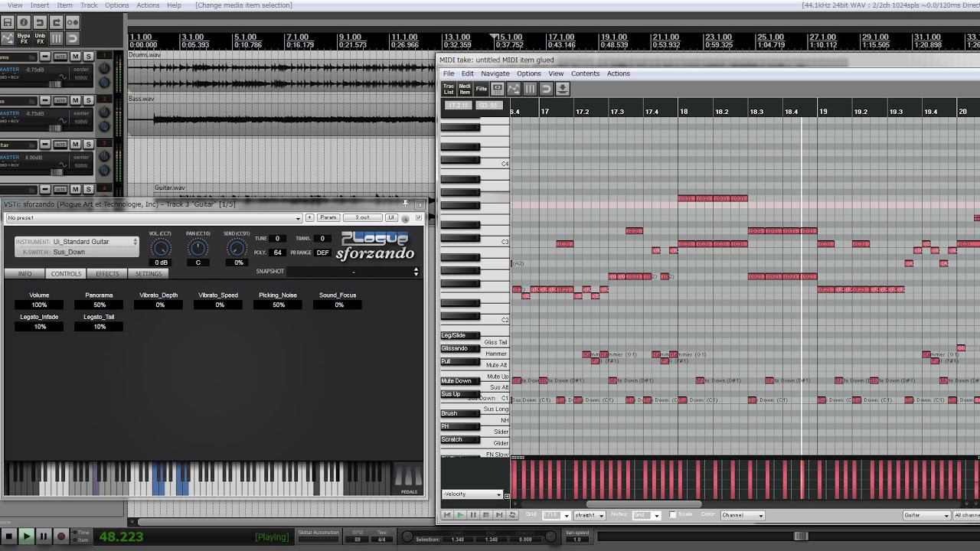Click the download arrow icon in MIDI editor toolbar
The image size is (980, 551).
tap(562, 89)
